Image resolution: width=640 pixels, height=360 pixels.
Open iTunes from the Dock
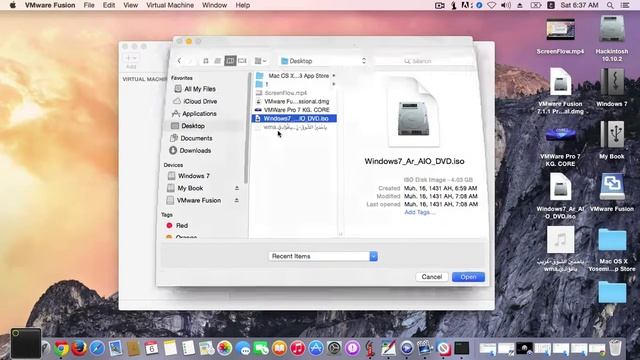pos(298,349)
